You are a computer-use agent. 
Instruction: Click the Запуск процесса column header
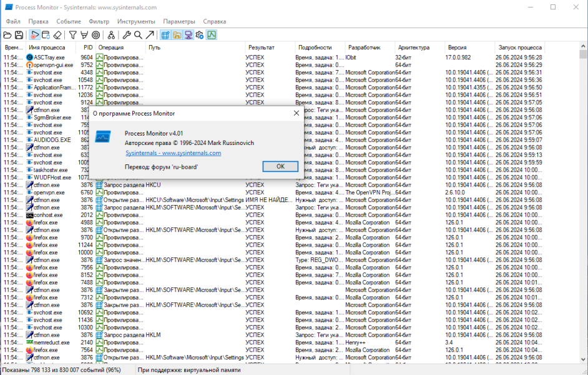point(520,47)
